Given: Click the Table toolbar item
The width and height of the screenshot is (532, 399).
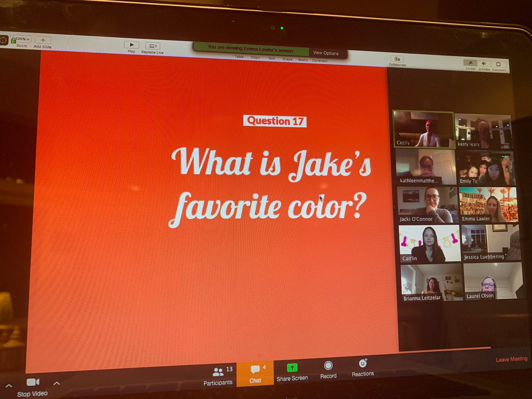Looking at the screenshot, I should pyautogui.click(x=239, y=56).
